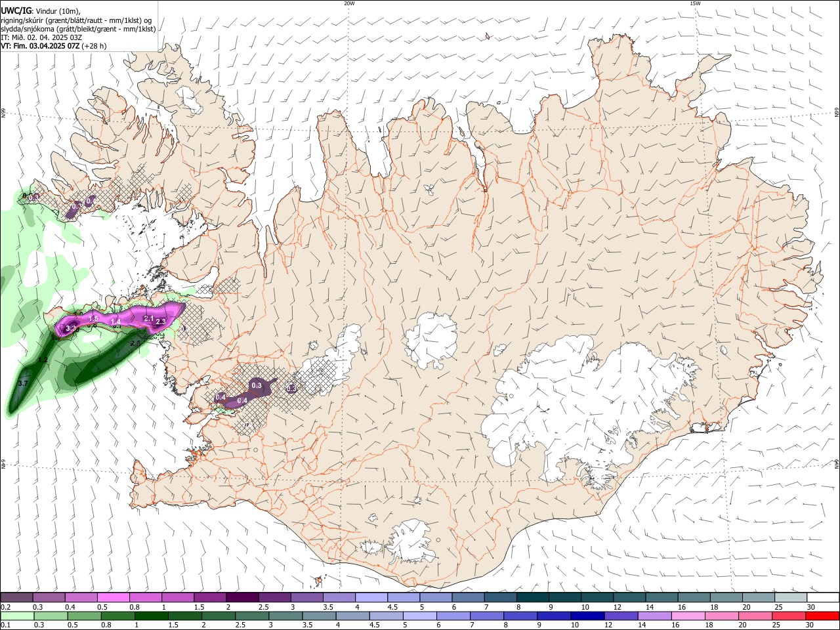Select the upper-scale lavender swatch between 4 and 4.5
The height and width of the screenshot is (630, 840).
(x=371, y=598)
